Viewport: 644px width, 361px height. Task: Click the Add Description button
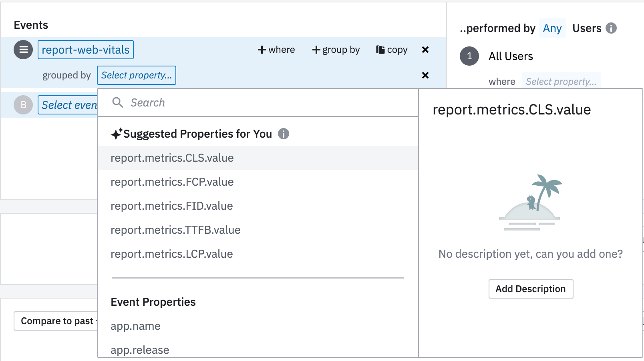coord(531,289)
